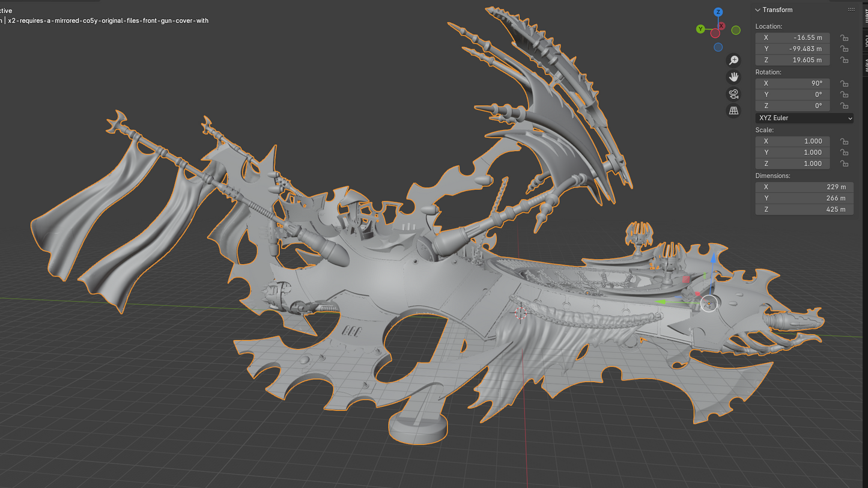The height and width of the screenshot is (488, 868).
Task: Click the blue Z axis on navigation gizmo
Action: coord(718,12)
